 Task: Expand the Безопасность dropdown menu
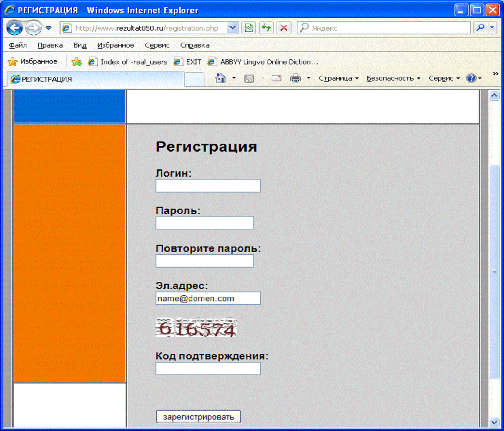tap(393, 78)
